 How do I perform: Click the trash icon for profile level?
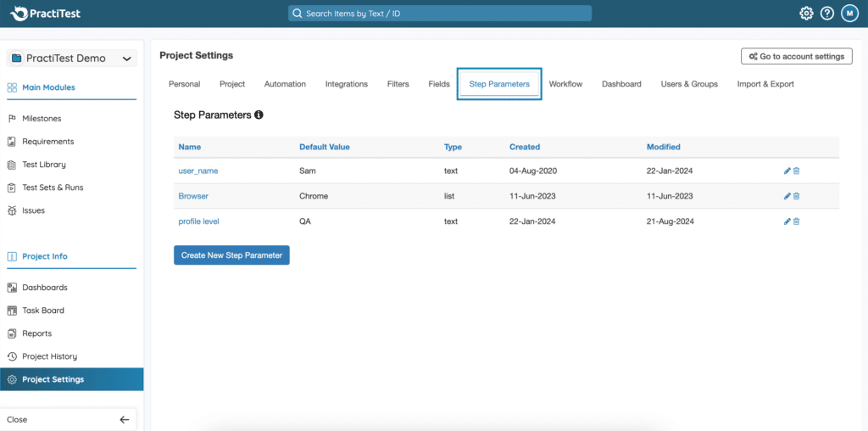[796, 221]
